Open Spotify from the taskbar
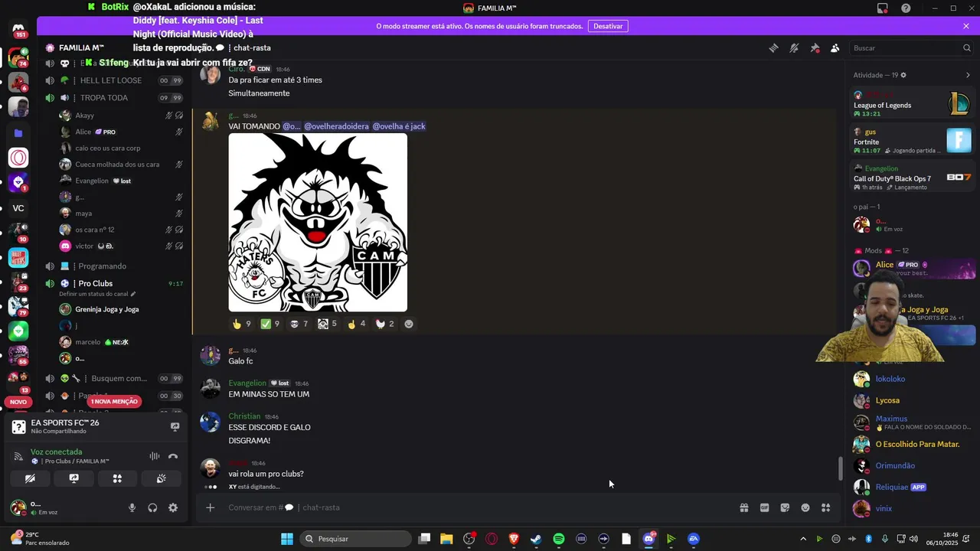The height and width of the screenshot is (551, 980). [559, 539]
